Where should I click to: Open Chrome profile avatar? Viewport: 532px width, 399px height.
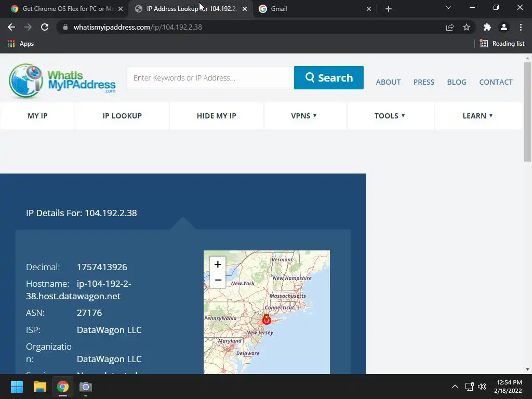[504, 27]
